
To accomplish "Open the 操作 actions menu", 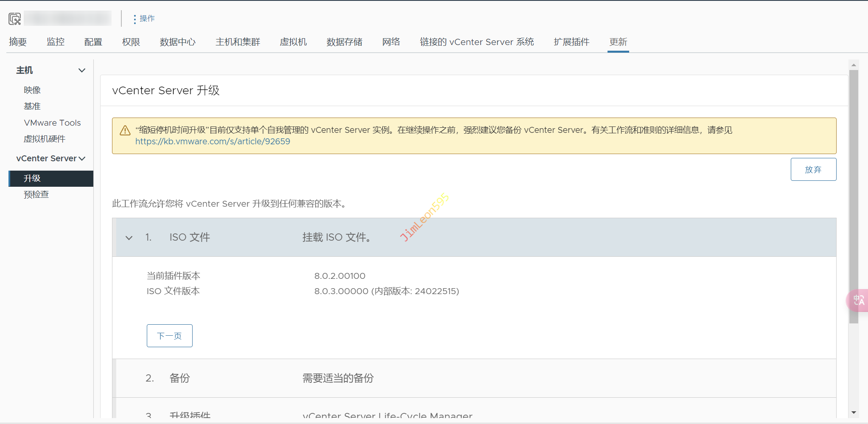I will [x=144, y=19].
